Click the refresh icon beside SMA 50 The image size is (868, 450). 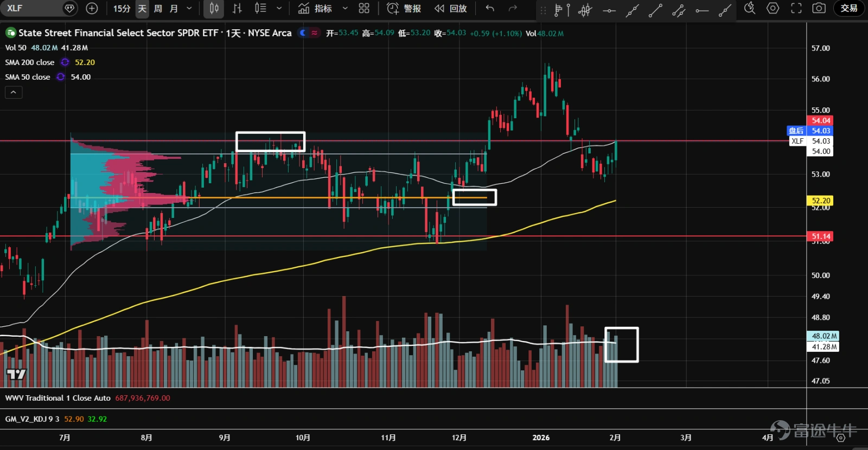point(61,77)
